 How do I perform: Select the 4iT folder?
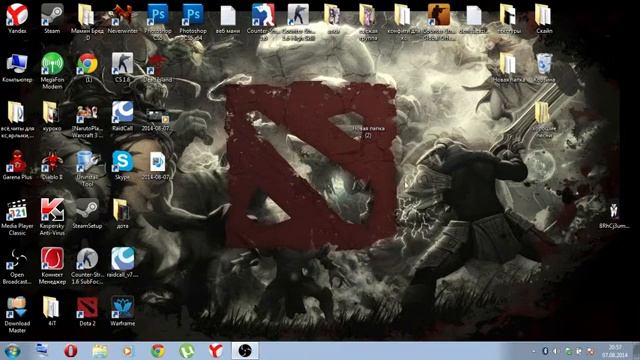point(52,311)
